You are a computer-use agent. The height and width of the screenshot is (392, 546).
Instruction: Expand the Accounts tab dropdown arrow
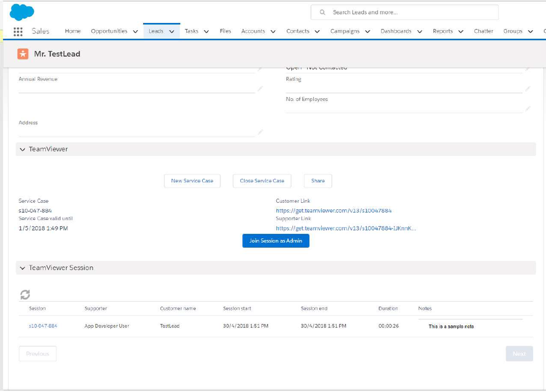273,31
